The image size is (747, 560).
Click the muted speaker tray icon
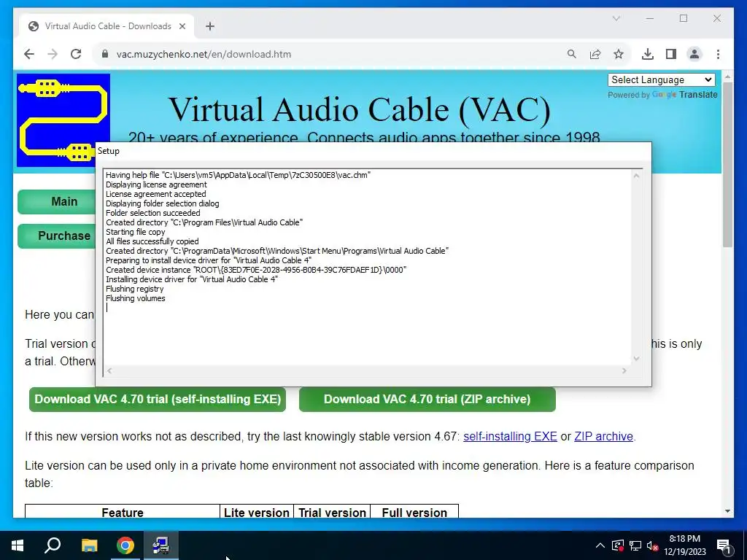[x=652, y=545]
